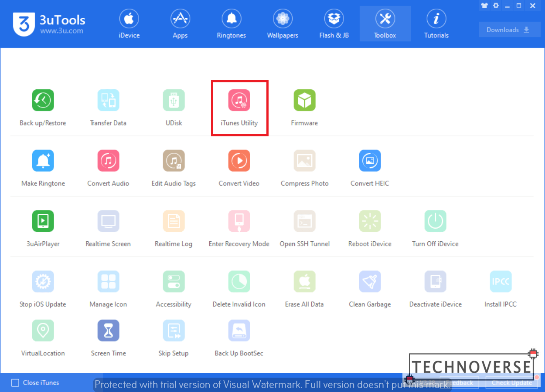The width and height of the screenshot is (545, 392).
Task: Launch 3uAirPlayer
Action: (x=43, y=229)
